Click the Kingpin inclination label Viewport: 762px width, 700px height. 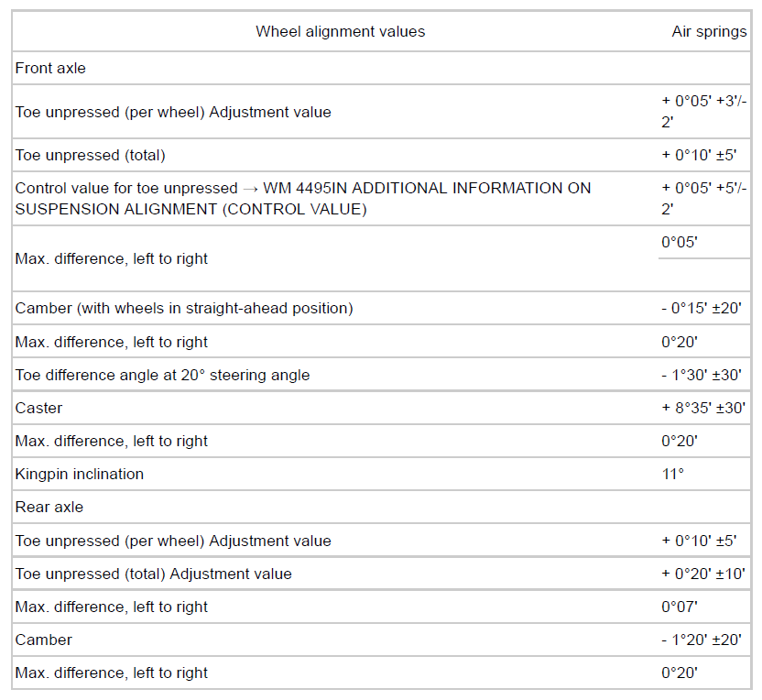tap(80, 474)
